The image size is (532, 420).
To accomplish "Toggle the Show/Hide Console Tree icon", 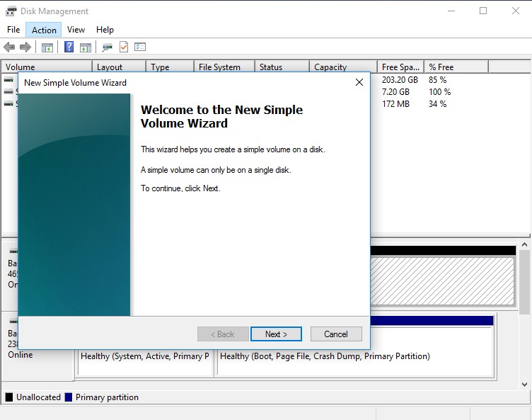I will pos(47,47).
